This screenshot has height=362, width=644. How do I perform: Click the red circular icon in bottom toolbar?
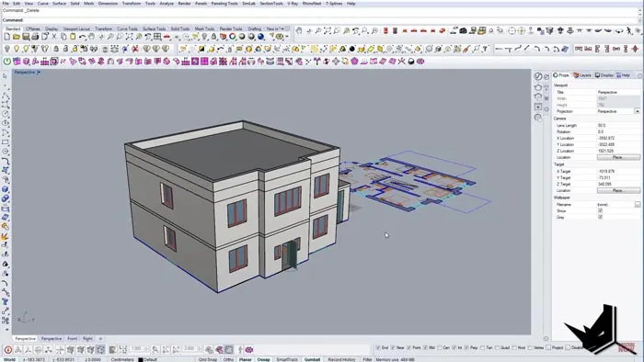(7, 350)
